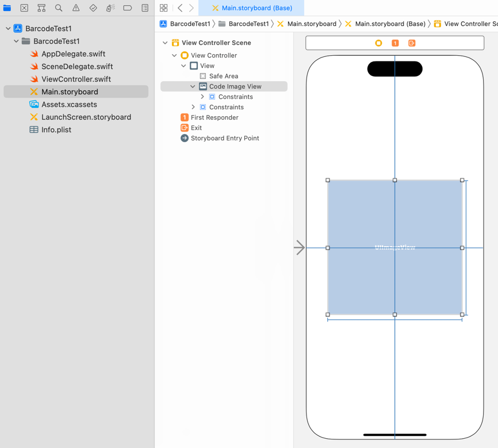
Task: Open ViewController.swift in the navigator
Action: pyautogui.click(x=75, y=79)
